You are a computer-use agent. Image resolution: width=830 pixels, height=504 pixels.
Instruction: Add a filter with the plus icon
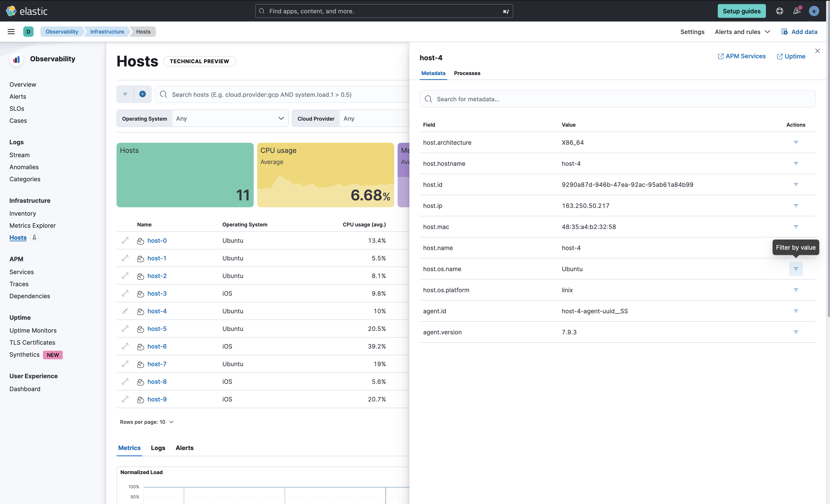pyautogui.click(x=143, y=94)
